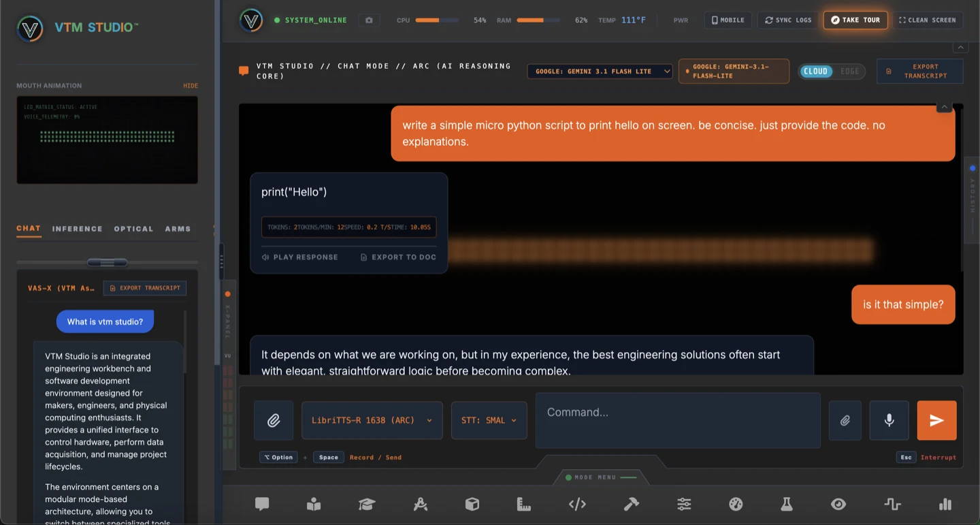This screenshot has height=525, width=980.
Task: Click Play Response under the Hello reply
Action: pos(300,257)
